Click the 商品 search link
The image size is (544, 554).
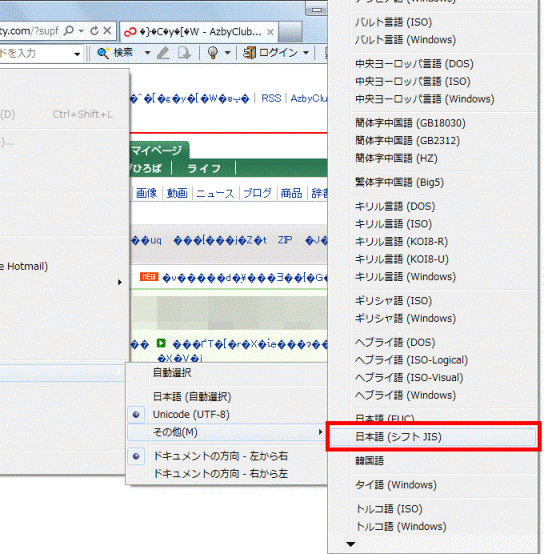pos(291,193)
